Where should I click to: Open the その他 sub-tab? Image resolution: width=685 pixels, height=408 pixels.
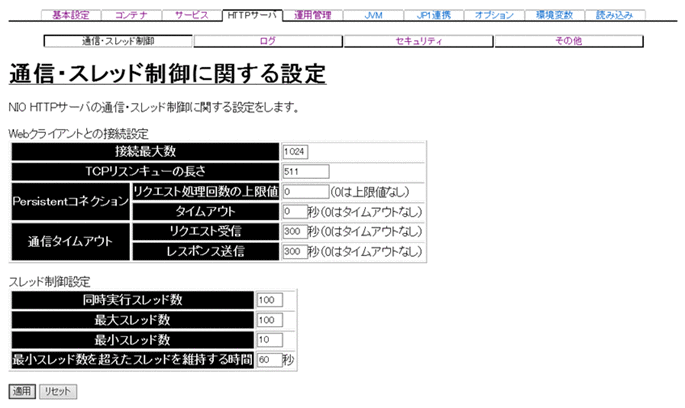point(569,41)
